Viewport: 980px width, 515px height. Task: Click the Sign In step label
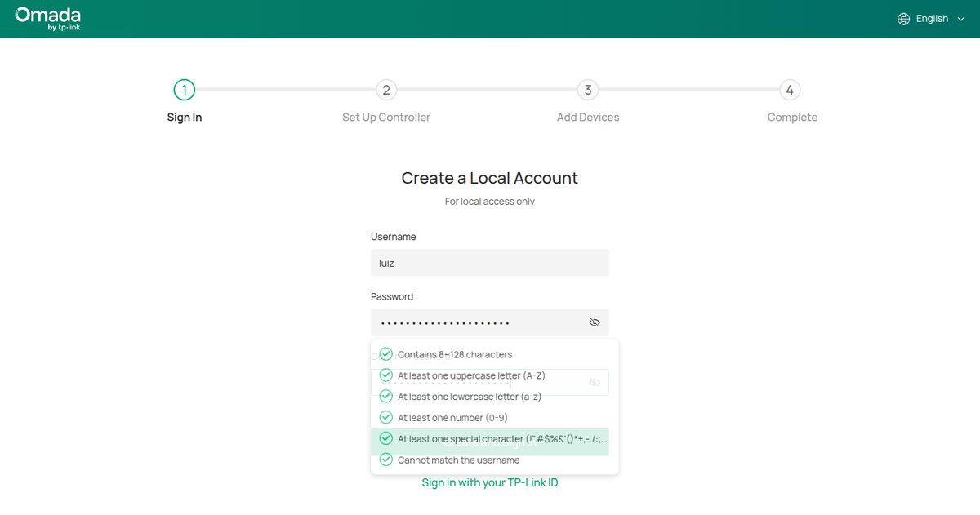coord(185,118)
